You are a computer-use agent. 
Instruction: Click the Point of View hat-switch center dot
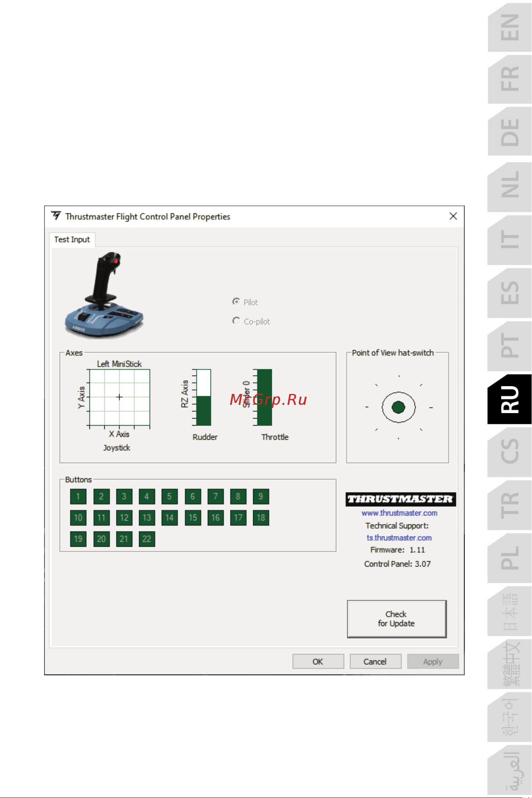(x=398, y=407)
